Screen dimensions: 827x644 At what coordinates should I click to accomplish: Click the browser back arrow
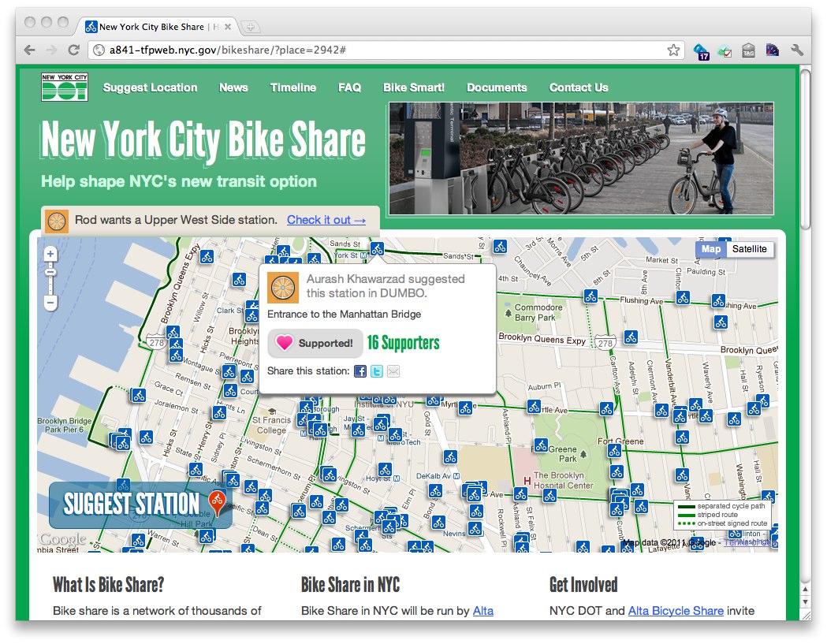(x=29, y=50)
